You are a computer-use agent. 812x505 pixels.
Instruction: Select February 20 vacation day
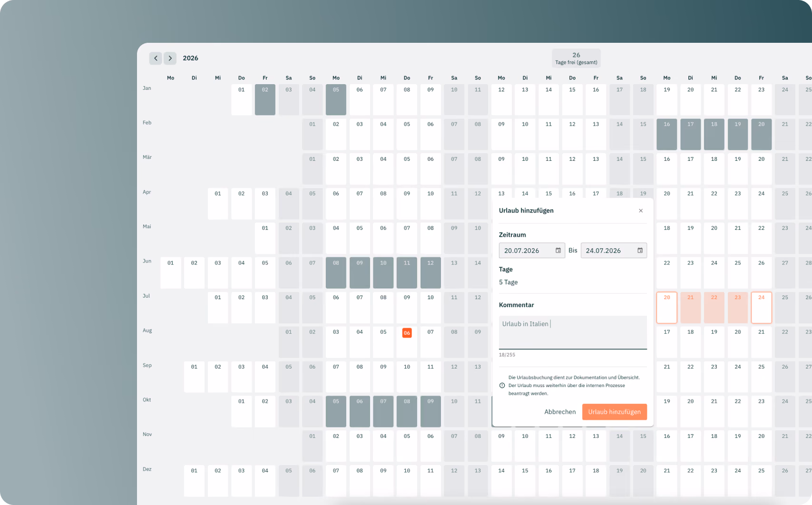[x=762, y=135]
